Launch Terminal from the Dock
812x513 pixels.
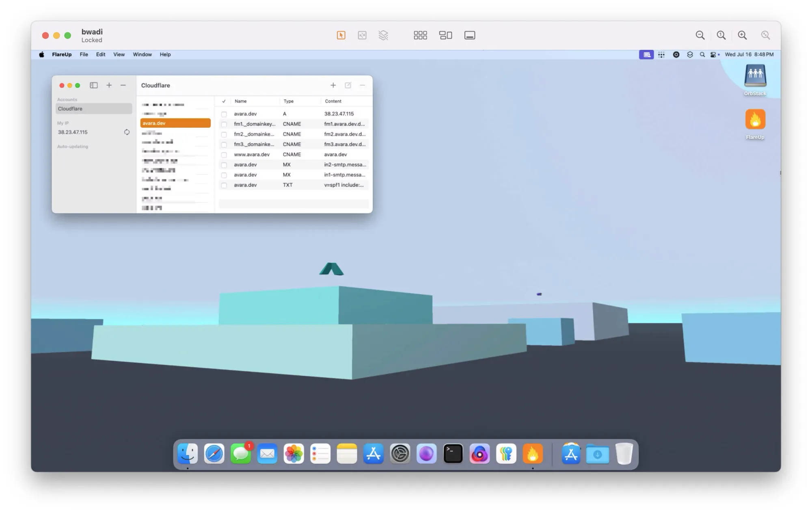pos(453,454)
